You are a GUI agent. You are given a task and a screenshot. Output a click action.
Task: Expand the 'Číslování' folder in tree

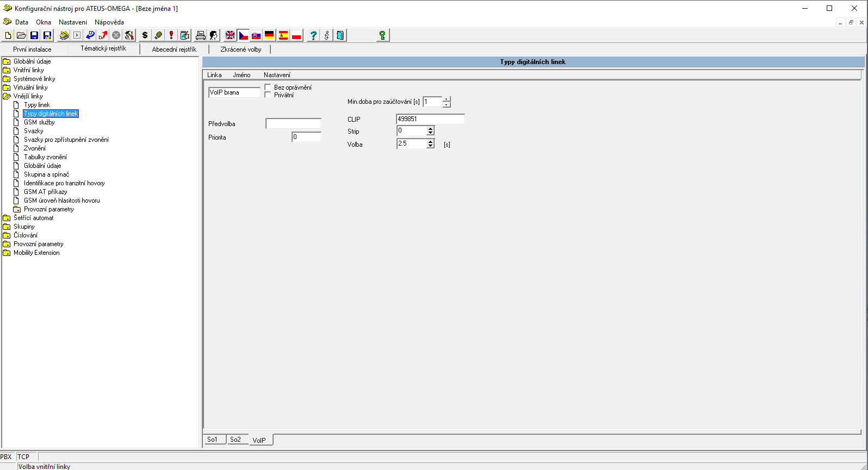click(7, 235)
